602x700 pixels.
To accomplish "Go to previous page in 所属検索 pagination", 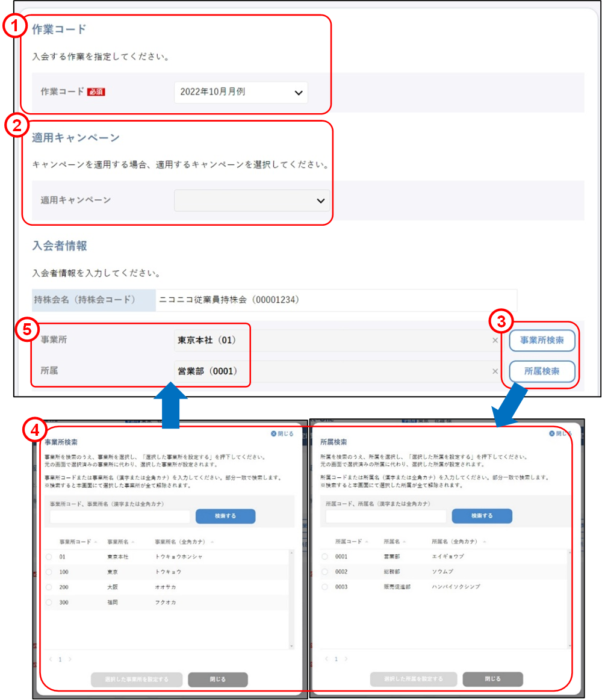I will [x=327, y=658].
